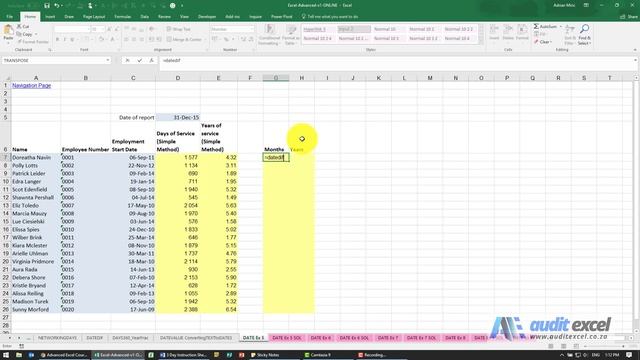
Task: Open the Clear eraser menu
Action: point(543,42)
